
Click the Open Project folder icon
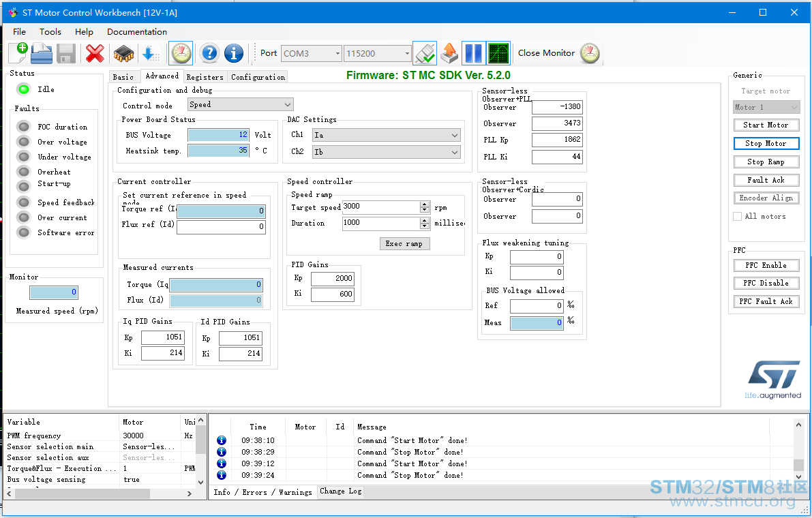[x=42, y=52]
